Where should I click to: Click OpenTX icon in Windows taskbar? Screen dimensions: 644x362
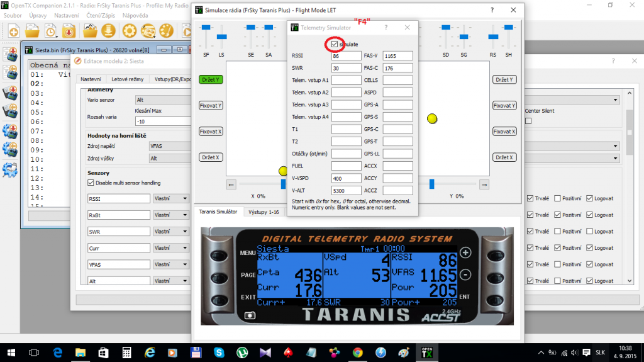444,351
